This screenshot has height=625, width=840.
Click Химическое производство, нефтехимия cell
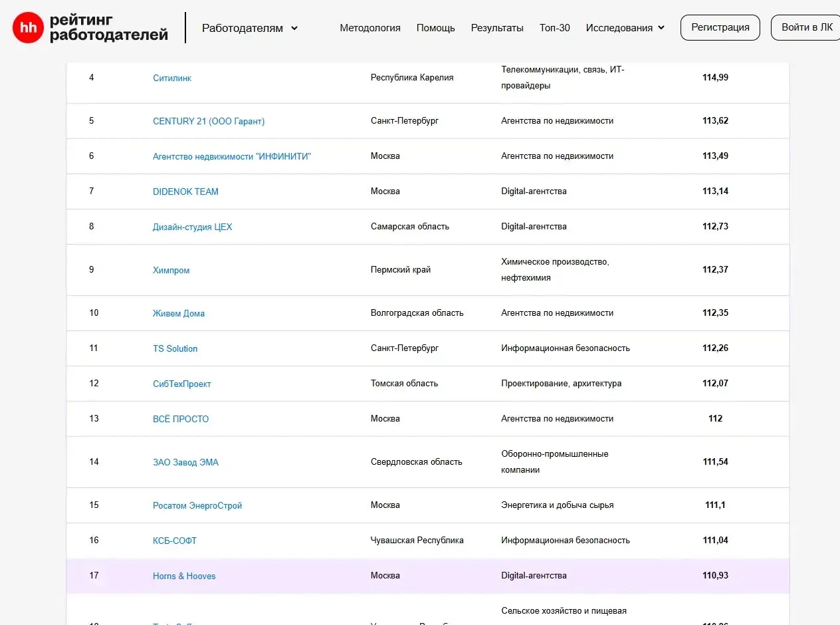(x=555, y=269)
